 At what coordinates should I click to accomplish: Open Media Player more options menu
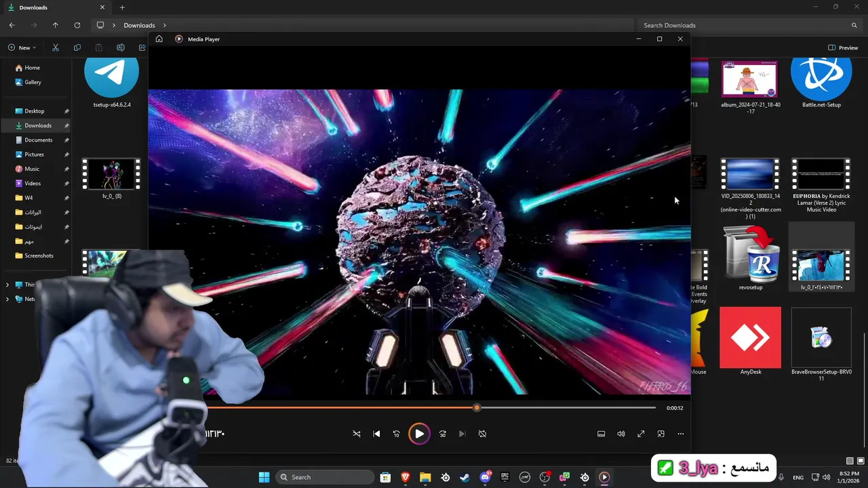tap(680, 434)
